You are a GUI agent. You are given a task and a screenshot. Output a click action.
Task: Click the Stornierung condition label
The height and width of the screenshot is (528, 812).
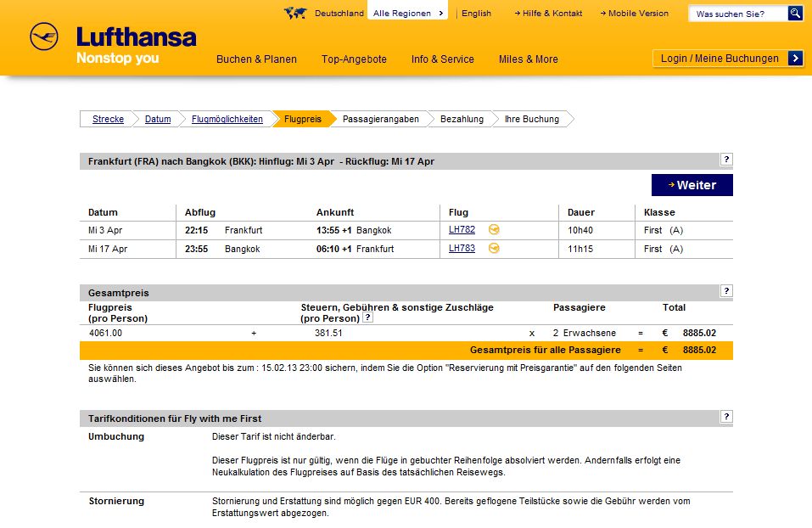tap(116, 501)
